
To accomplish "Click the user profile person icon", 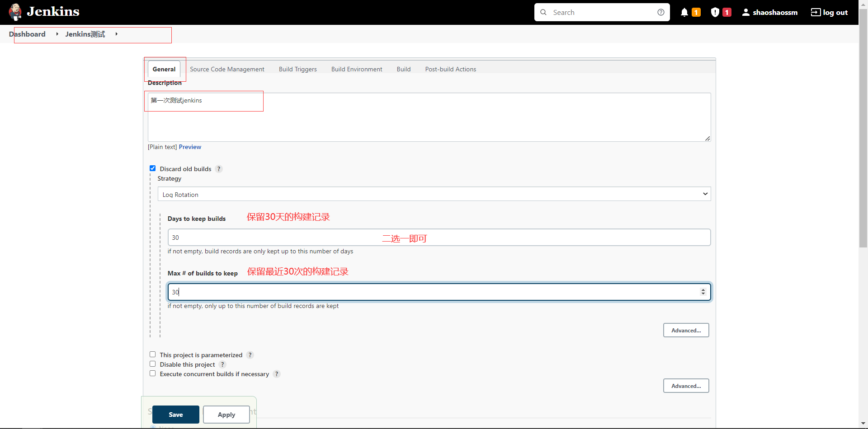I will [x=746, y=12].
